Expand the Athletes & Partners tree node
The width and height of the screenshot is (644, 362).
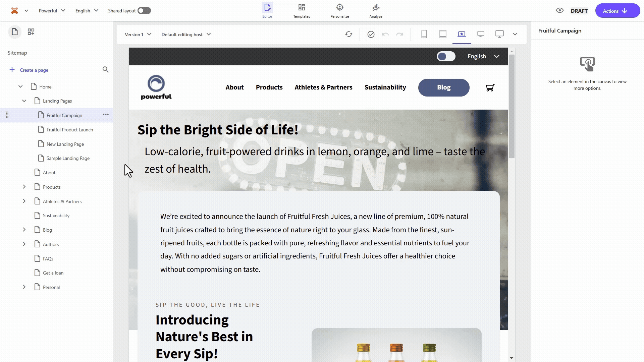[24, 201]
